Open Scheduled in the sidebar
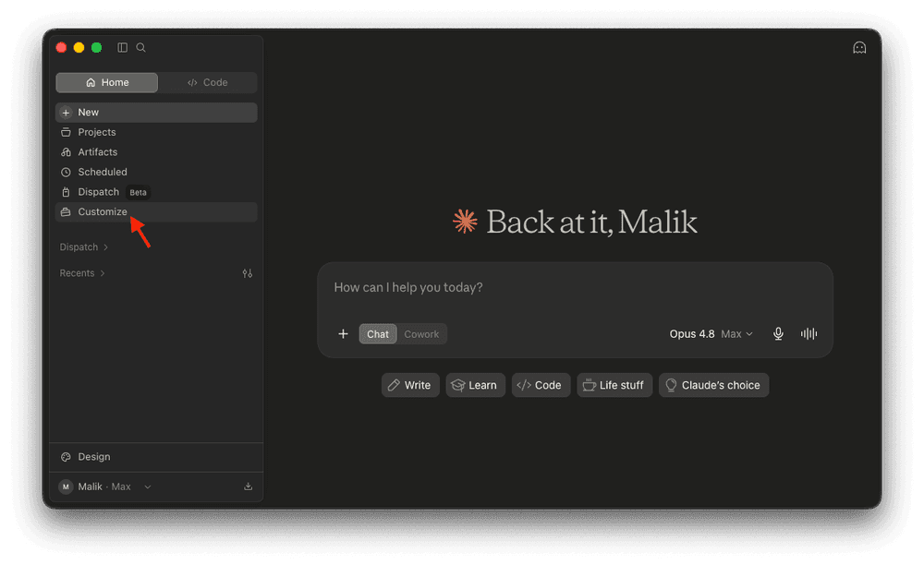Image resolution: width=924 pixels, height=565 pixels. [156, 172]
